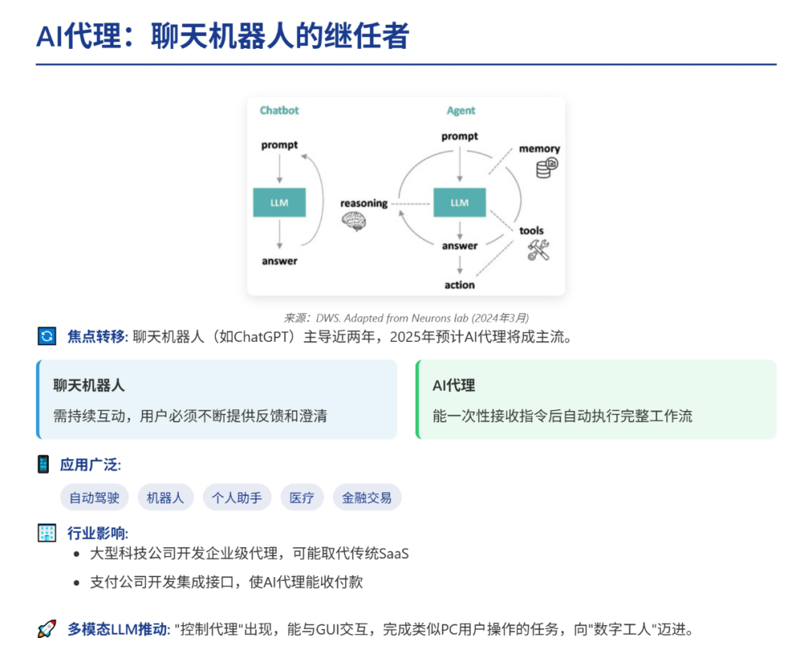Click the wrench tools icon in diagram

(x=538, y=250)
